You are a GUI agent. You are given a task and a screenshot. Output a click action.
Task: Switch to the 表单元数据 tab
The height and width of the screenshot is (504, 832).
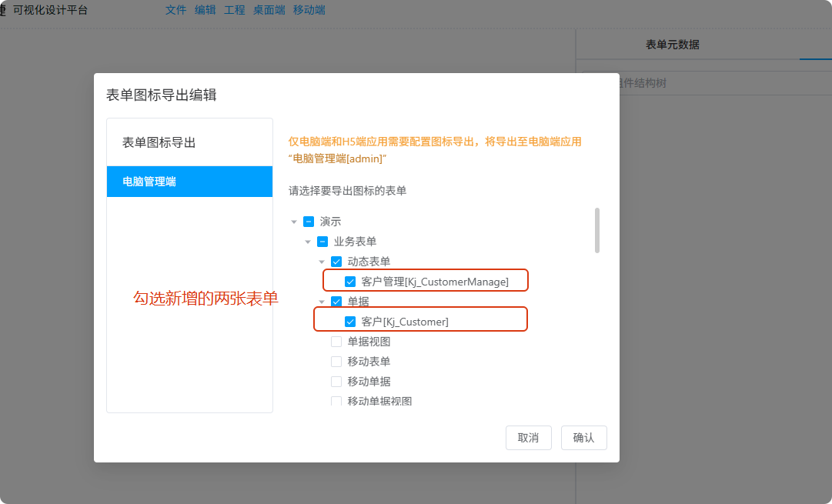[672, 45]
